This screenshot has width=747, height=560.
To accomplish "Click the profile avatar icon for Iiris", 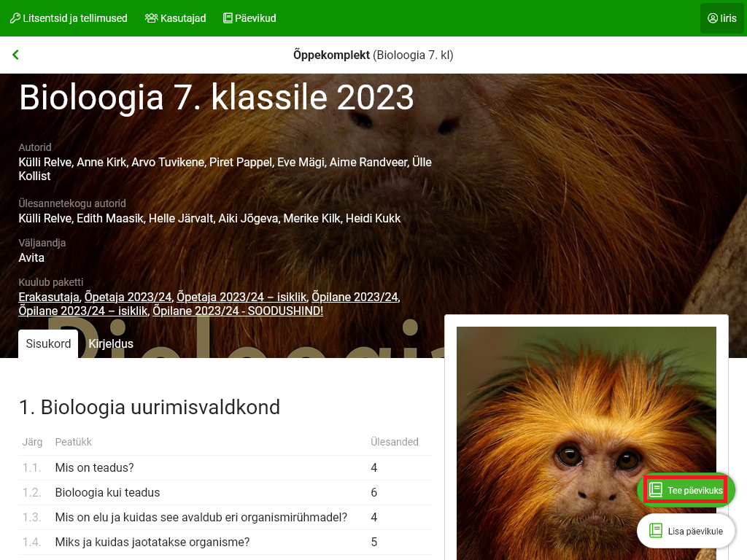I will click(713, 18).
